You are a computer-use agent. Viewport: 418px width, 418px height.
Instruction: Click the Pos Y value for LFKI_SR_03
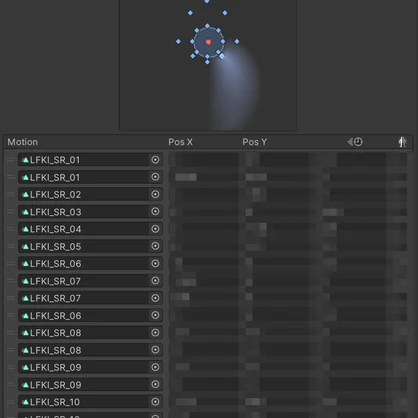click(x=277, y=212)
